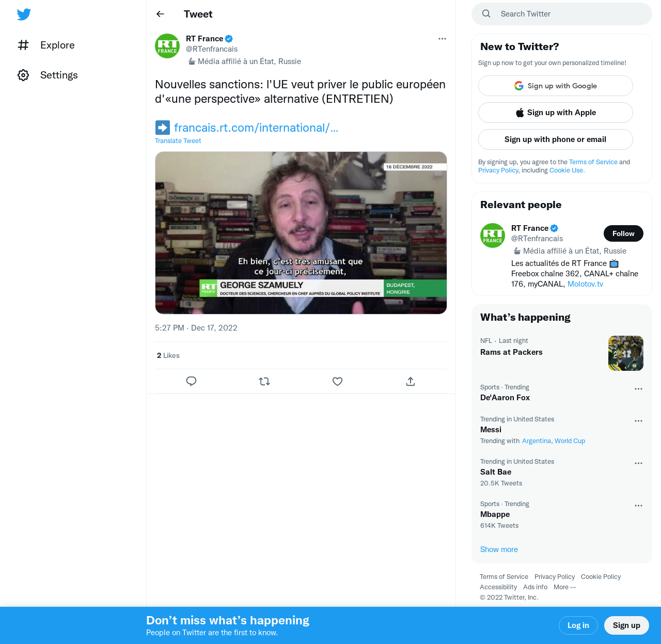Click state-affiliated media label on tweet
The height and width of the screenshot is (644, 661).
coord(244,61)
